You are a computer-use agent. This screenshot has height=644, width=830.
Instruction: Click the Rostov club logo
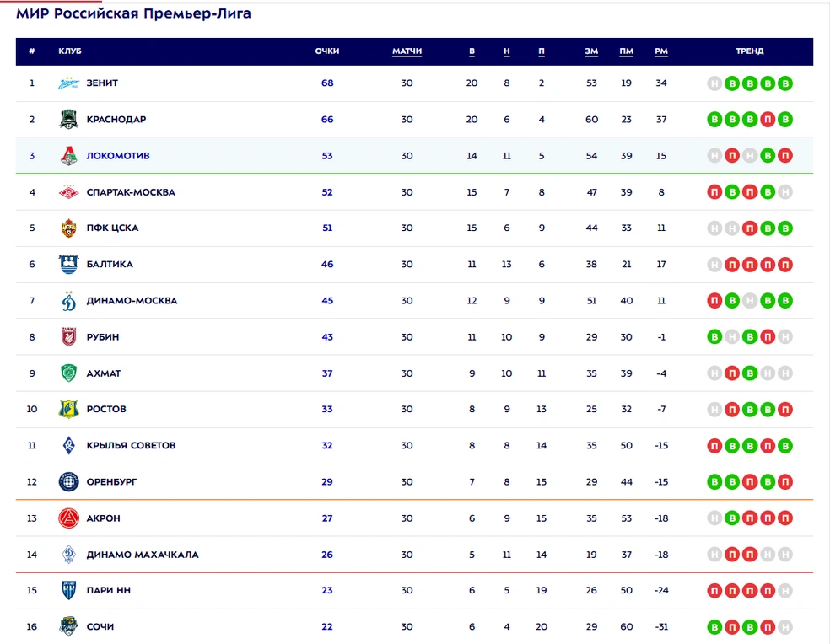[x=69, y=409]
